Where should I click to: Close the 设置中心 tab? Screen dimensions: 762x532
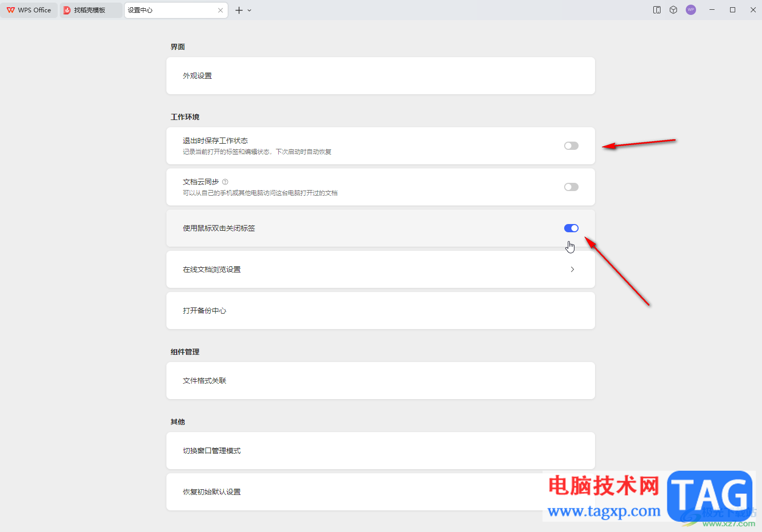pyautogui.click(x=221, y=10)
